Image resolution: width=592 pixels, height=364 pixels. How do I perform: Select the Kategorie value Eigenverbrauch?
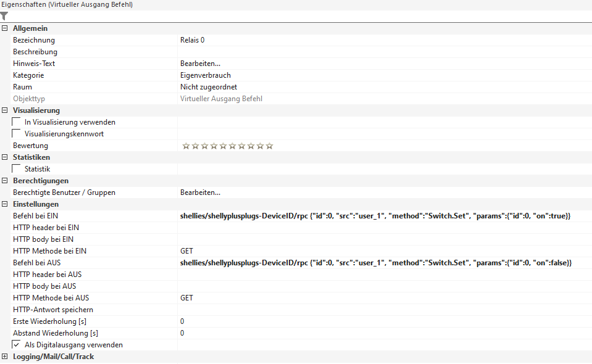coord(205,75)
